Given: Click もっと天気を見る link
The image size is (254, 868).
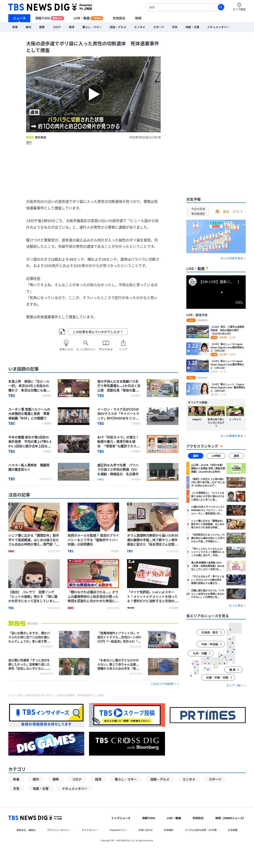Looking at the screenshot, I should click(233, 259).
